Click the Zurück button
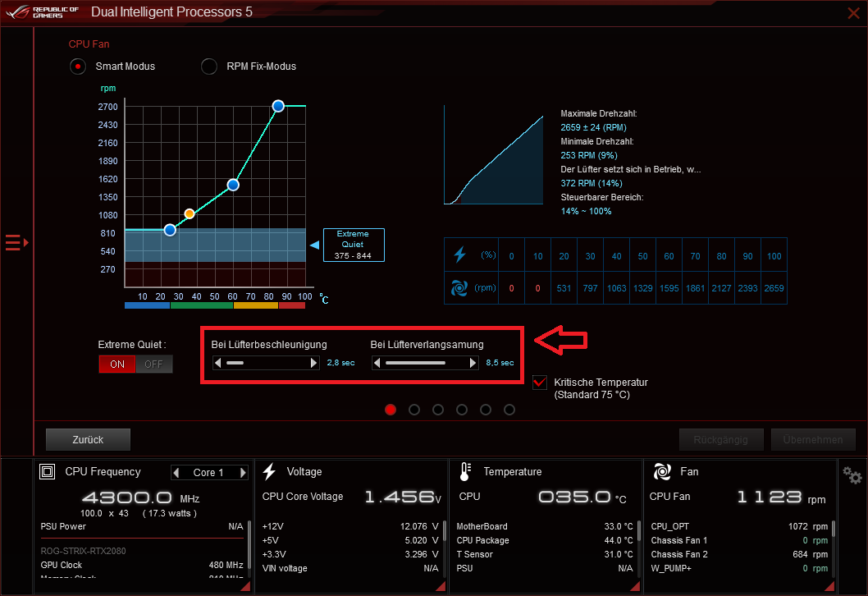 88,439
